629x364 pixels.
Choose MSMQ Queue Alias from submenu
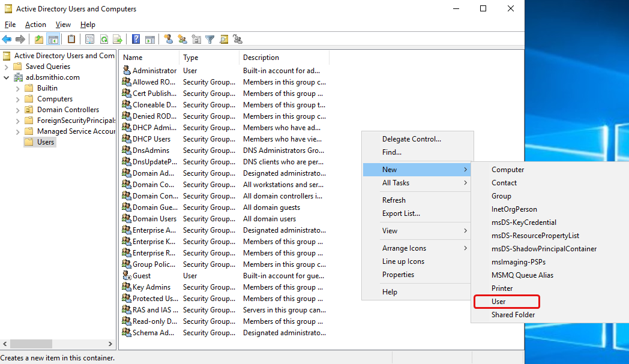[x=522, y=275]
